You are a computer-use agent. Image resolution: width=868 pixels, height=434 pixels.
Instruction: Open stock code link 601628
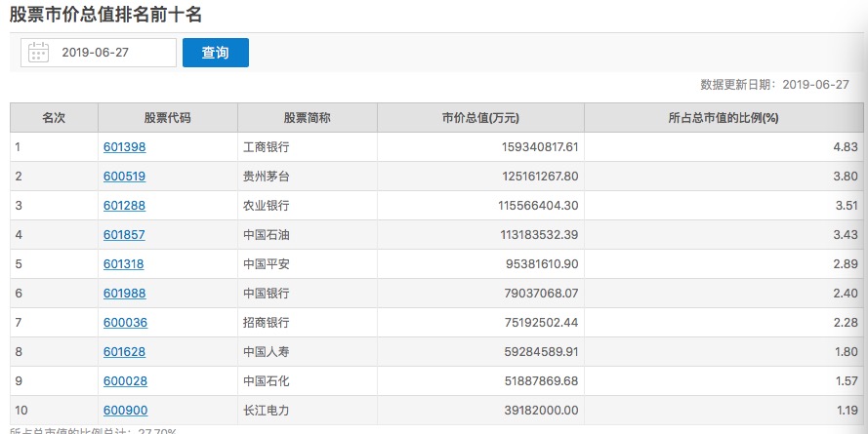125,352
